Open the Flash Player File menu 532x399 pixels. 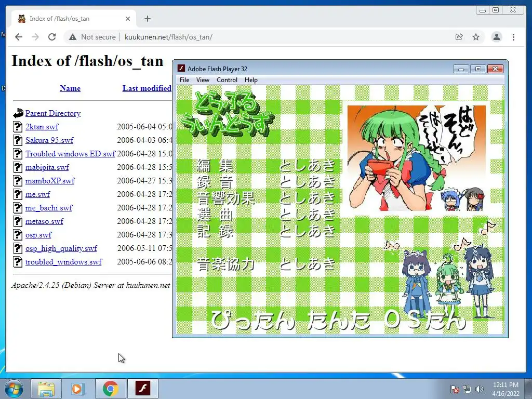tap(184, 80)
